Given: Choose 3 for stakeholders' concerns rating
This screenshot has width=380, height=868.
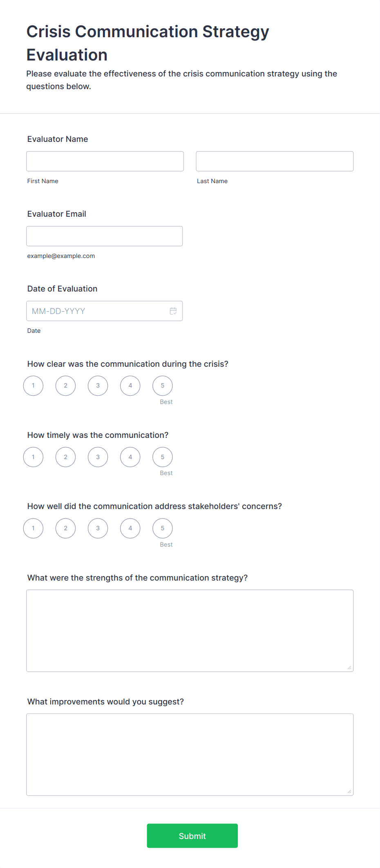Looking at the screenshot, I should tap(98, 528).
